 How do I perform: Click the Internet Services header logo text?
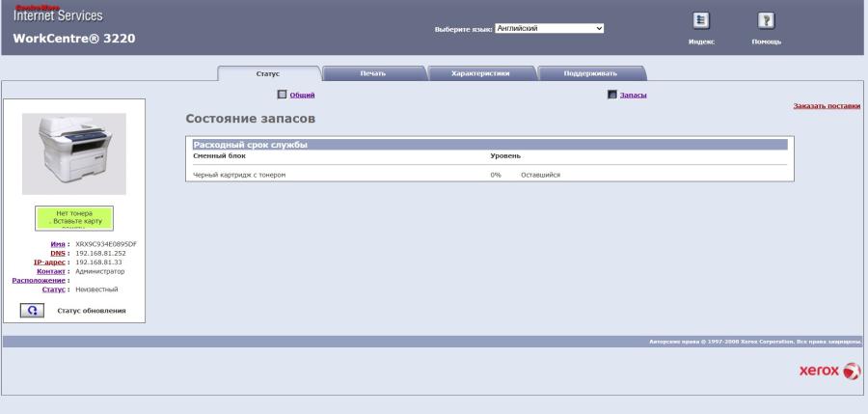coord(58,15)
